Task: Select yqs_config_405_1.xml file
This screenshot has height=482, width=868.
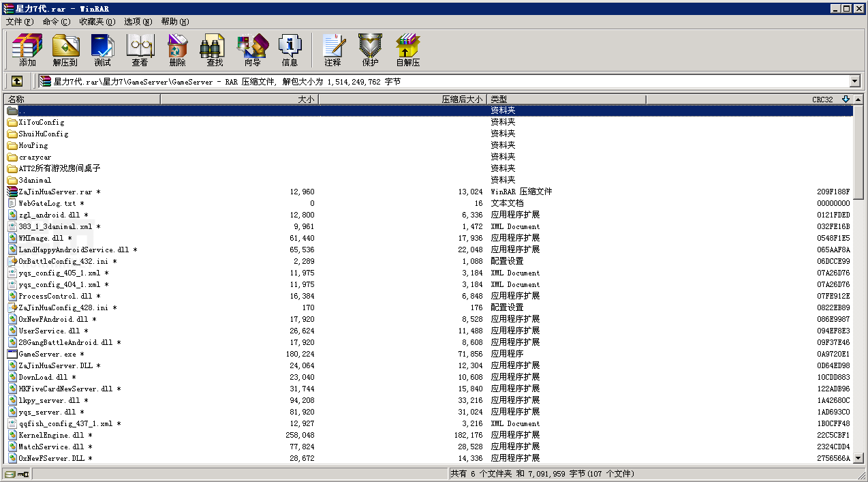Action: tap(63, 273)
